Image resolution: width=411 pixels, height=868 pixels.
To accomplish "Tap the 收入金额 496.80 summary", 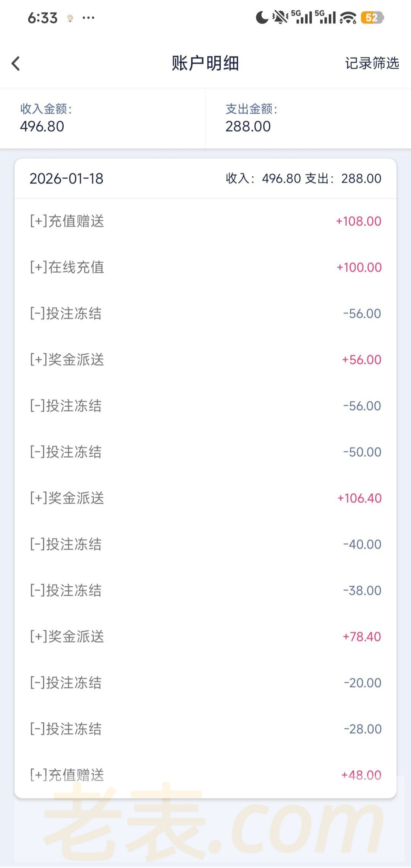I will point(103,119).
